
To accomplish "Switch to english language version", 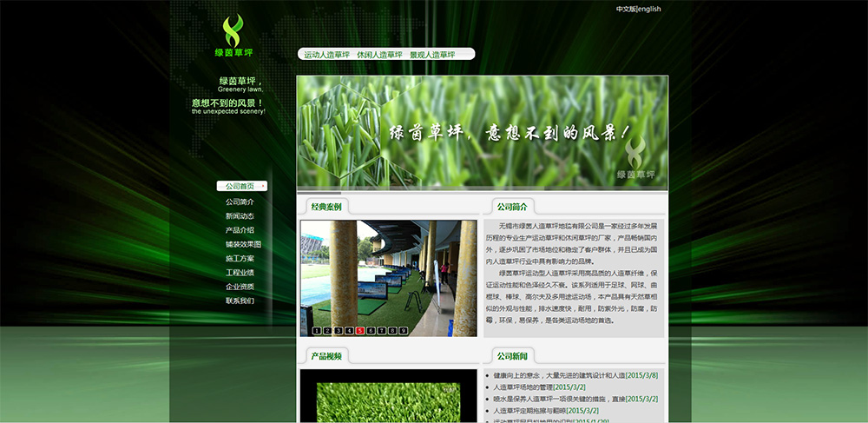I will coord(649,9).
